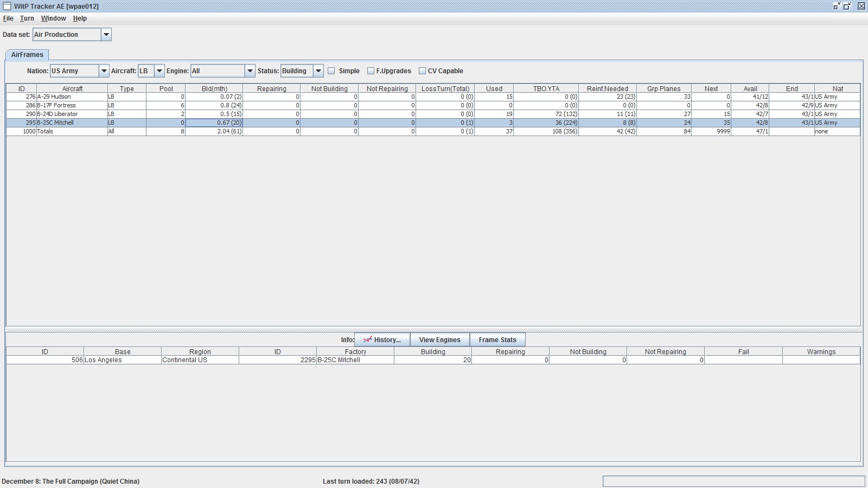The height and width of the screenshot is (488, 868).
Task: Select the B-17F Fortress row
Action: (x=433, y=105)
